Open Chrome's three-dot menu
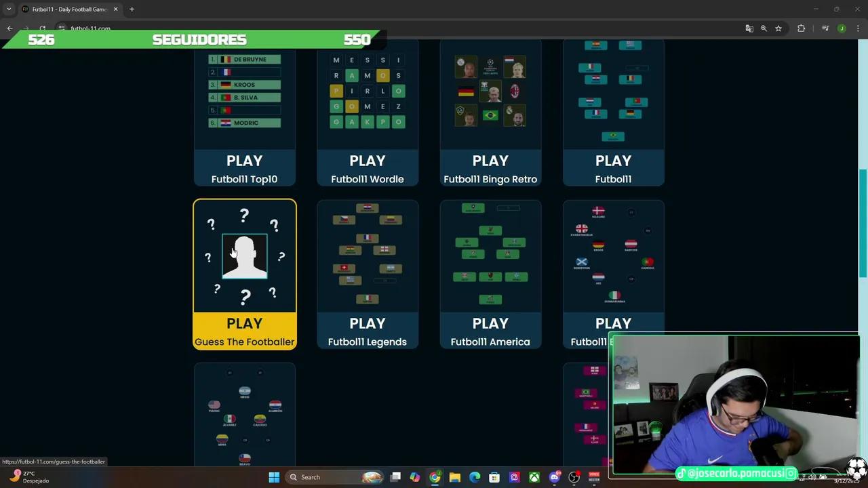Screen dimensions: 868x488 click(x=859, y=28)
